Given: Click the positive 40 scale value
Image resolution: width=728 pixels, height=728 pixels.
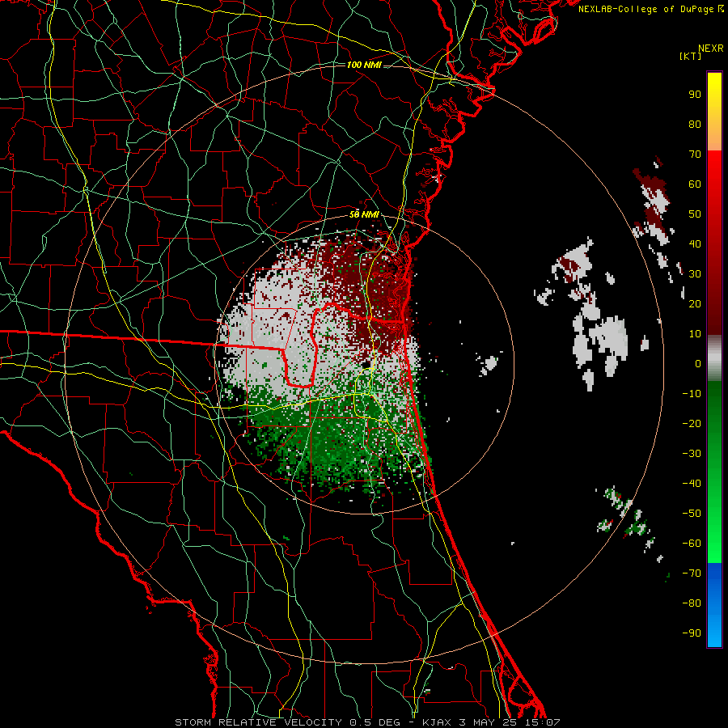Looking at the screenshot, I should tap(695, 243).
